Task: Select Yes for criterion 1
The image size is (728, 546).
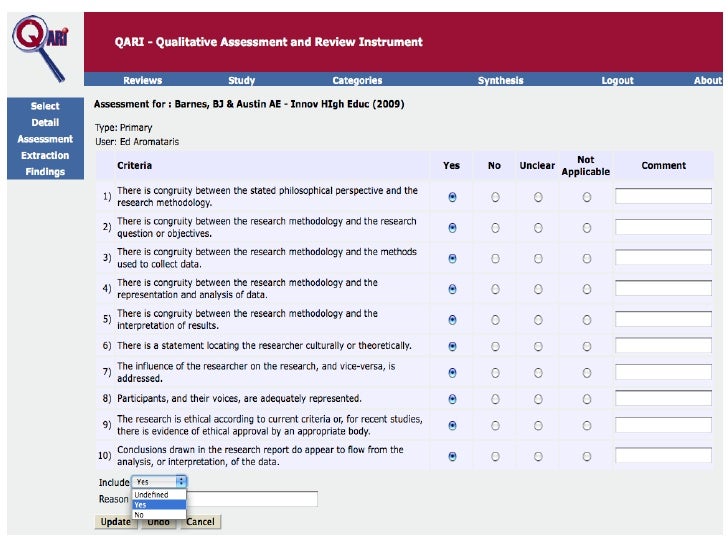Action: 452,197
